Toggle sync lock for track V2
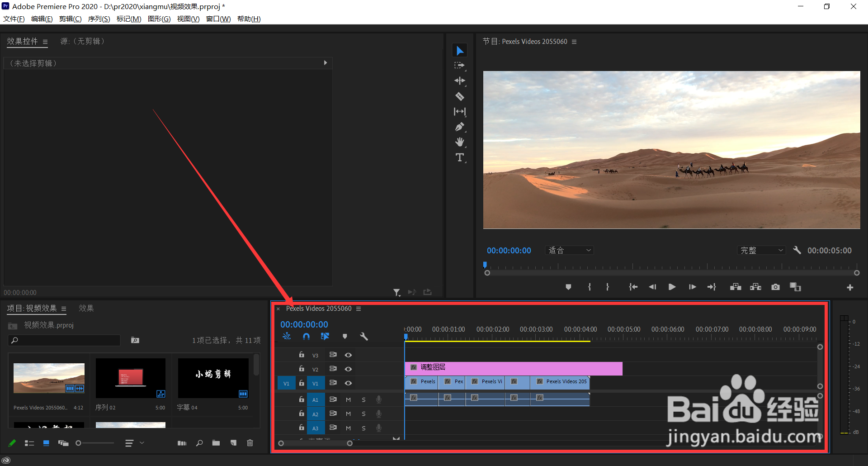This screenshot has width=868, height=466. point(333,369)
